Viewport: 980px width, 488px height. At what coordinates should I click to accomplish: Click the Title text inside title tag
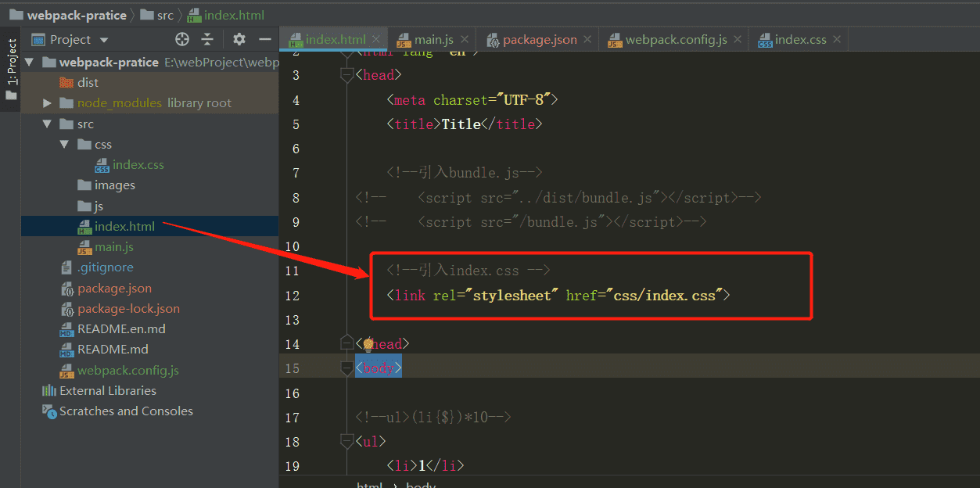pyautogui.click(x=461, y=124)
